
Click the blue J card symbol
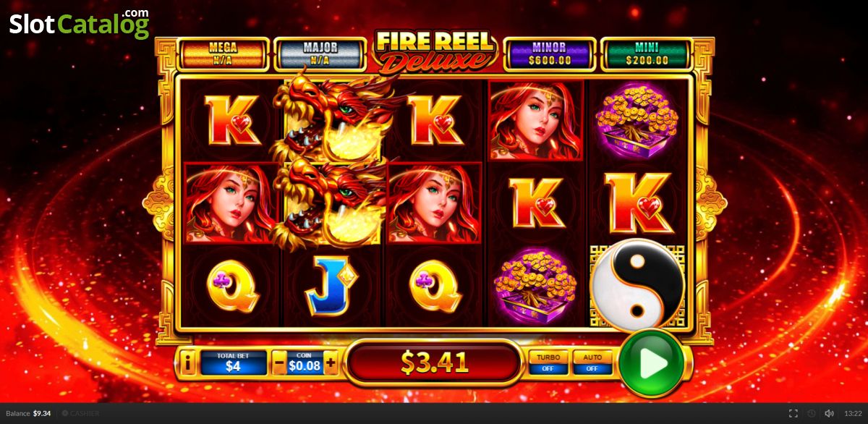[x=331, y=284]
